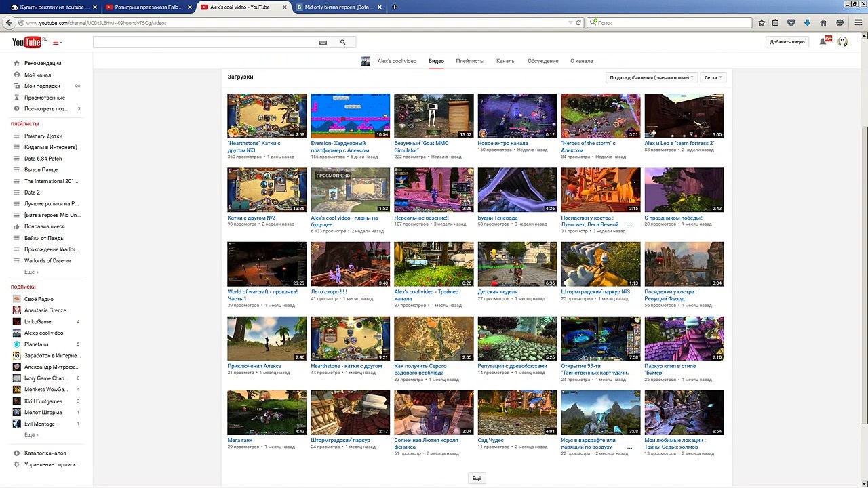Reload page with browser refresh icon

578,23
